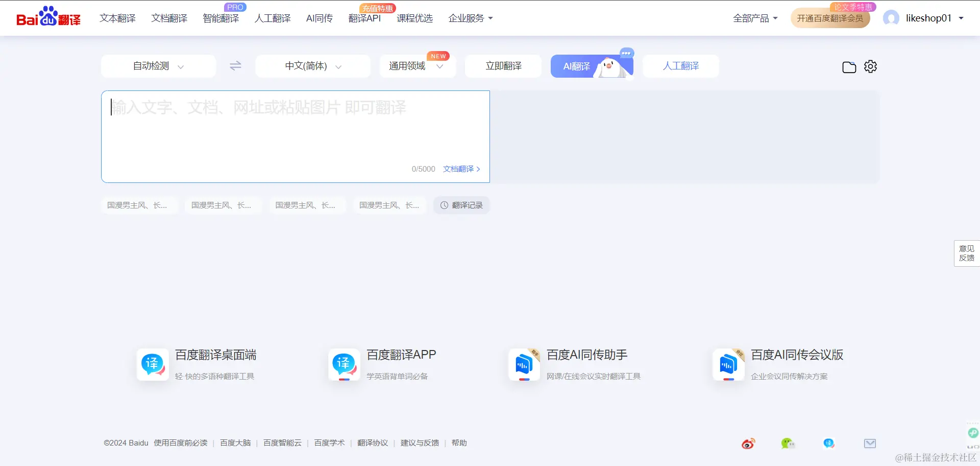Click the 帮助 footer link
The image size is (980, 466).
[459, 443]
